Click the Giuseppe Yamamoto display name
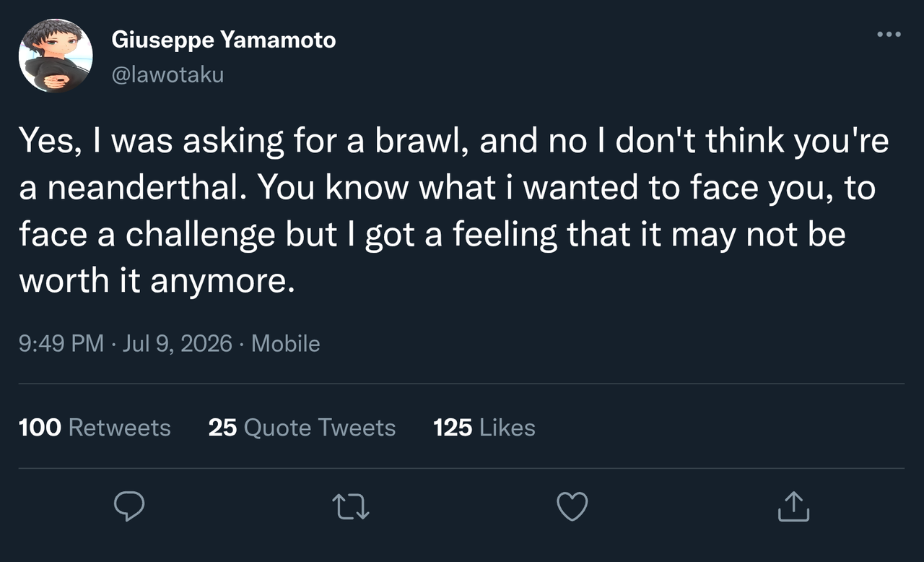 [x=224, y=40]
